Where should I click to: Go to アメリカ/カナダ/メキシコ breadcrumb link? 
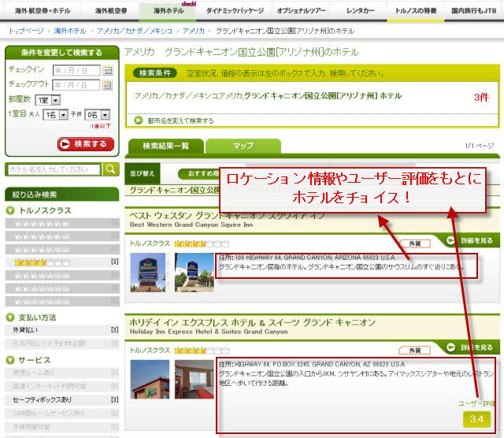point(135,31)
